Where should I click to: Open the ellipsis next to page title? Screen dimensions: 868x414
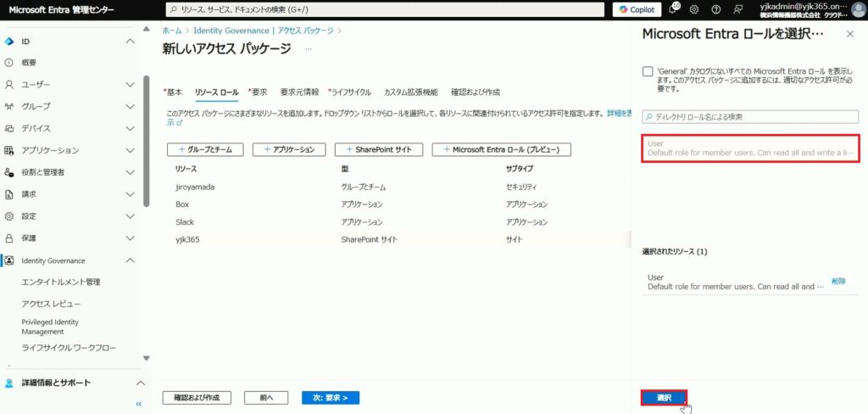308,49
